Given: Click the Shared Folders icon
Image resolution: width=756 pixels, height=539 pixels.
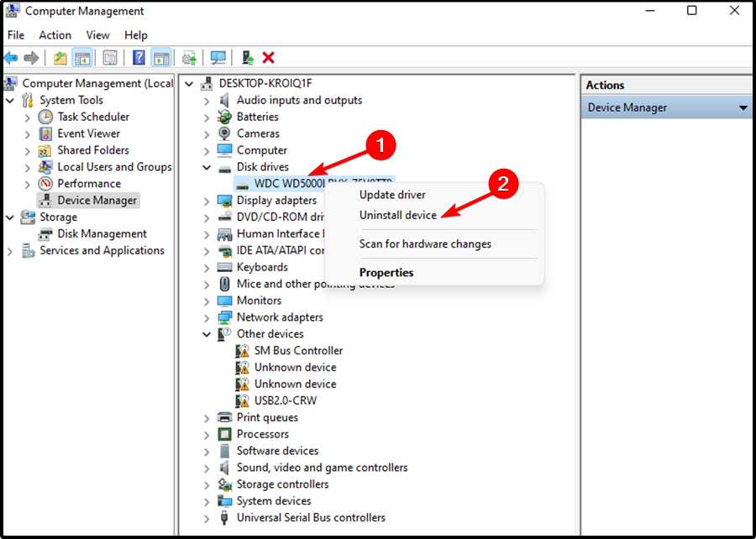Looking at the screenshot, I should (x=45, y=150).
